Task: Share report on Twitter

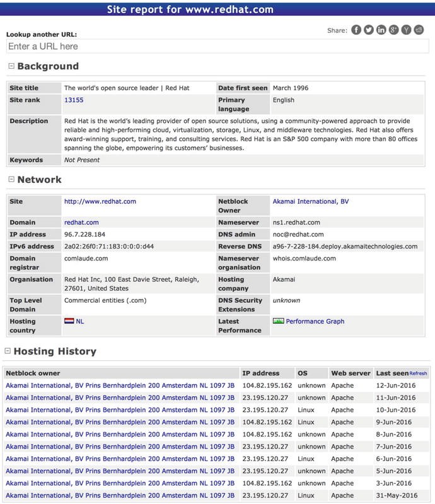Action: [369, 30]
